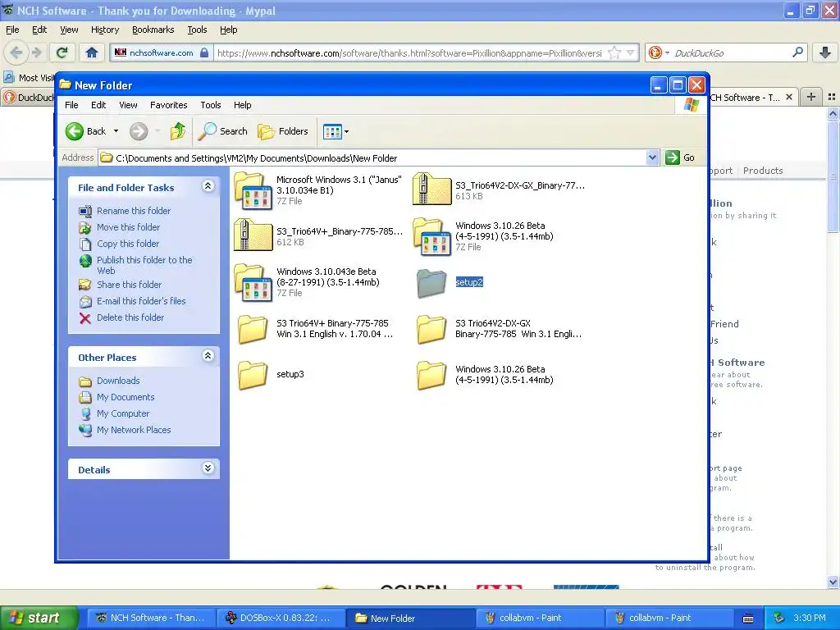Select the setup3 folder icon

click(253, 374)
